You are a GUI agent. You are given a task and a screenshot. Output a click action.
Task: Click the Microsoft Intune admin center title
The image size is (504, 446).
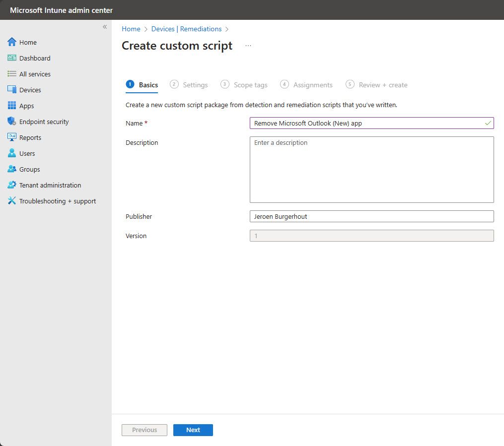[x=62, y=10]
